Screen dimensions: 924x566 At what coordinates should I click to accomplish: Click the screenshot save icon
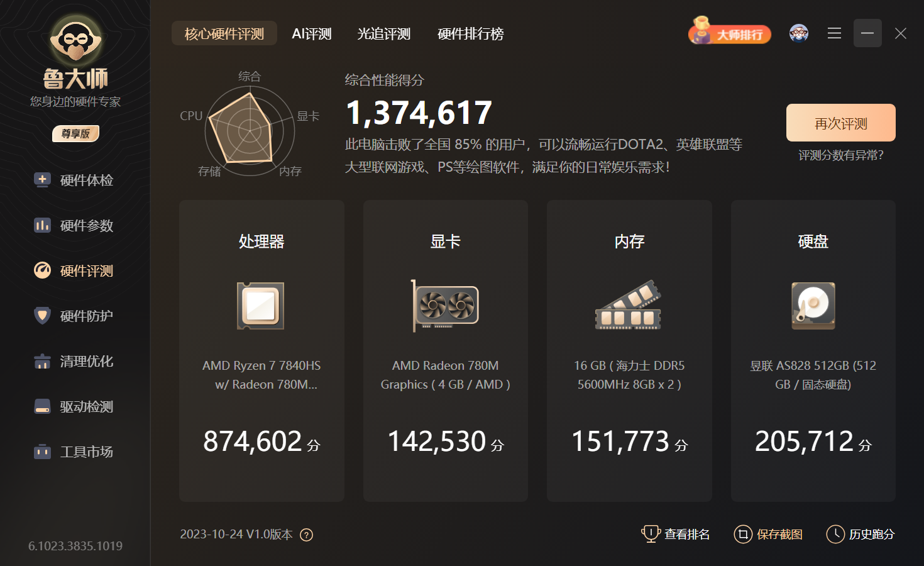pos(743,535)
